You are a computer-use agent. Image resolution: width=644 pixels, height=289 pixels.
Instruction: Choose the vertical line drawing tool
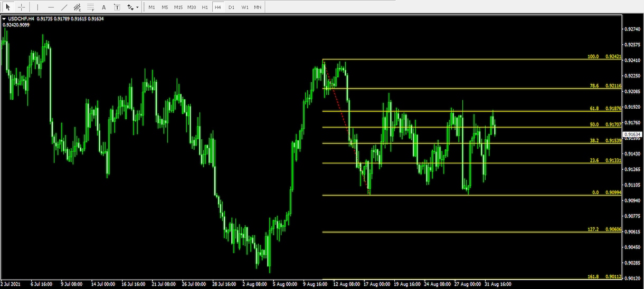tap(37, 7)
